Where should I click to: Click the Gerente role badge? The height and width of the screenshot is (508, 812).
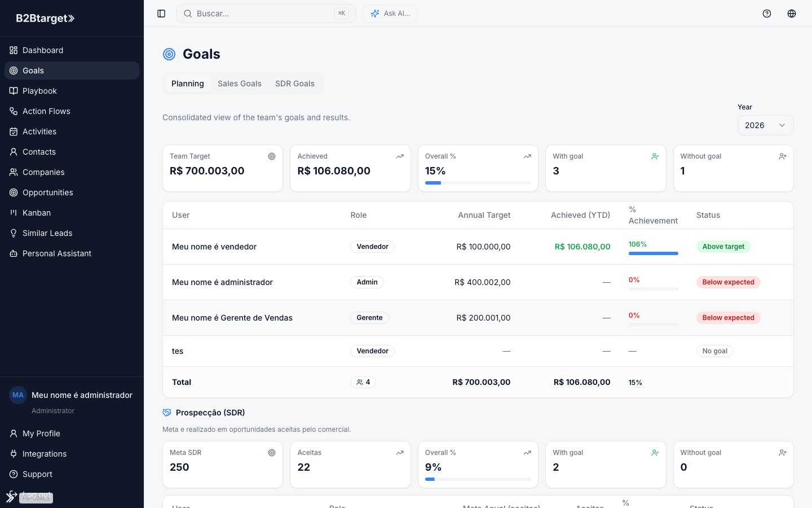(x=369, y=318)
